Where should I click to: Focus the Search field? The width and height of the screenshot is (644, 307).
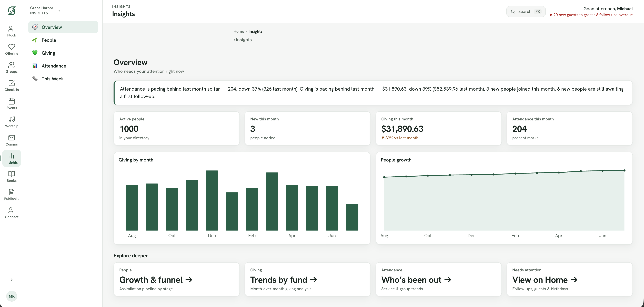(526, 12)
